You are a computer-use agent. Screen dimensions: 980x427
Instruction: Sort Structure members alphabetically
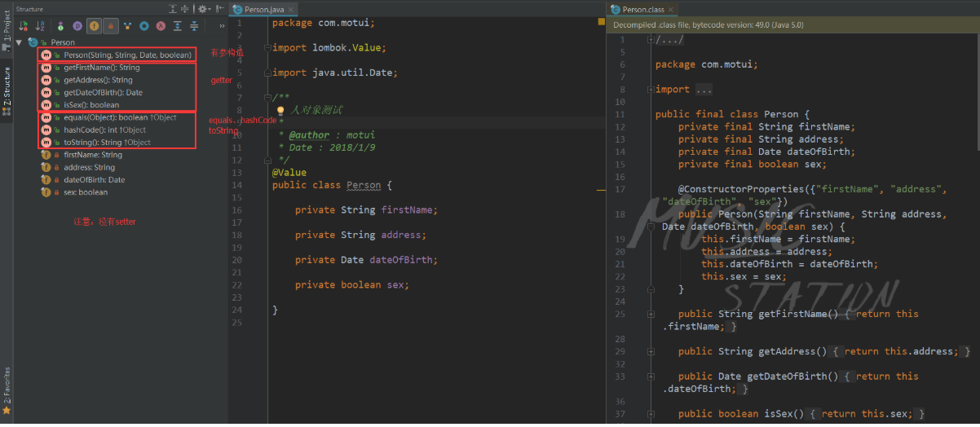pyautogui.click(x=40, y=27)
